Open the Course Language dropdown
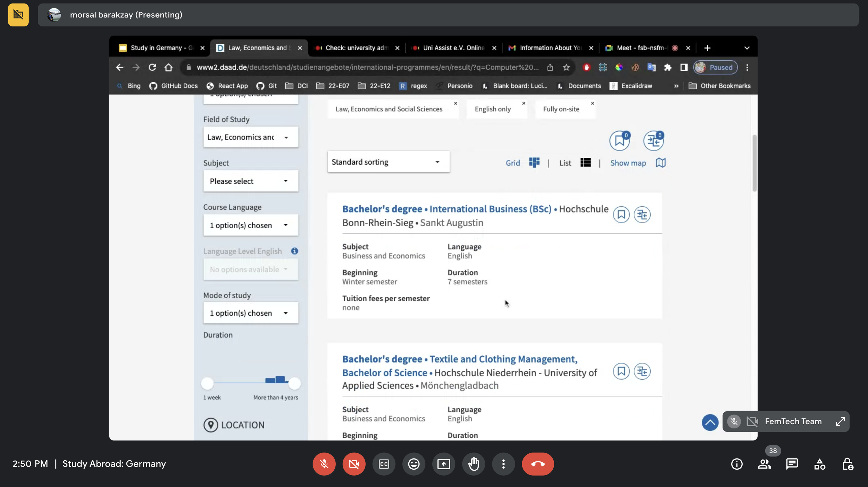This screenshot has height=487, width=868. pyautogui.click(x=250, y=225)
